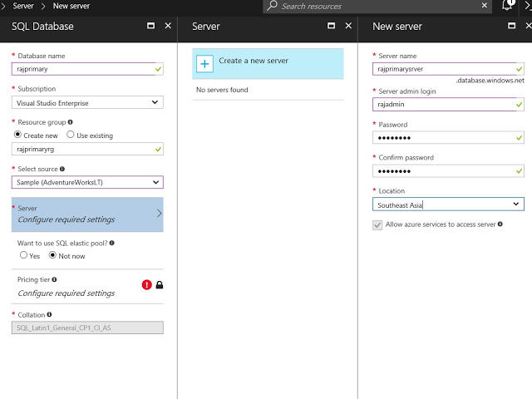The height and width of the screenshot is (399, 532).
Task: Open the Subscription dropdown
Action: tap(88, 102)
